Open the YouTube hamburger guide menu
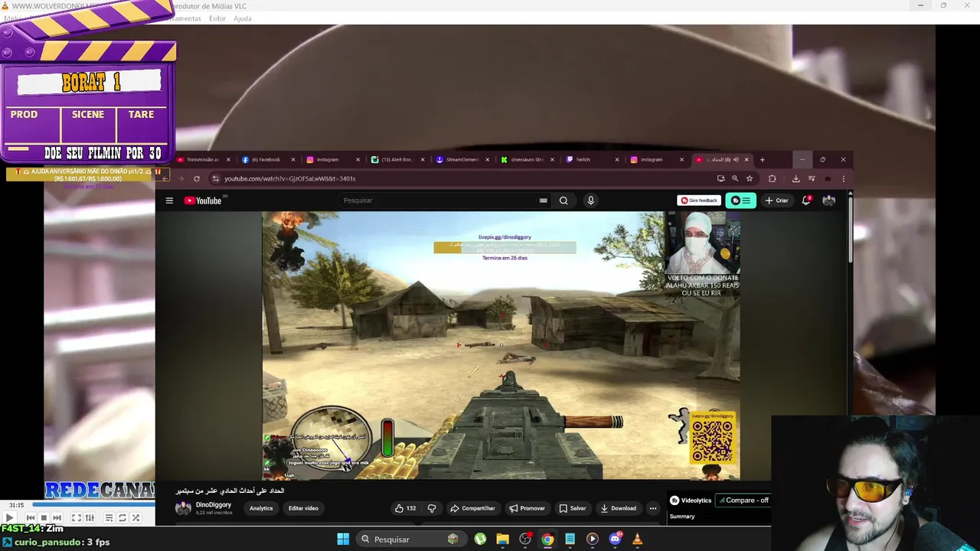 pyautogui.click(x=169, y=201)
